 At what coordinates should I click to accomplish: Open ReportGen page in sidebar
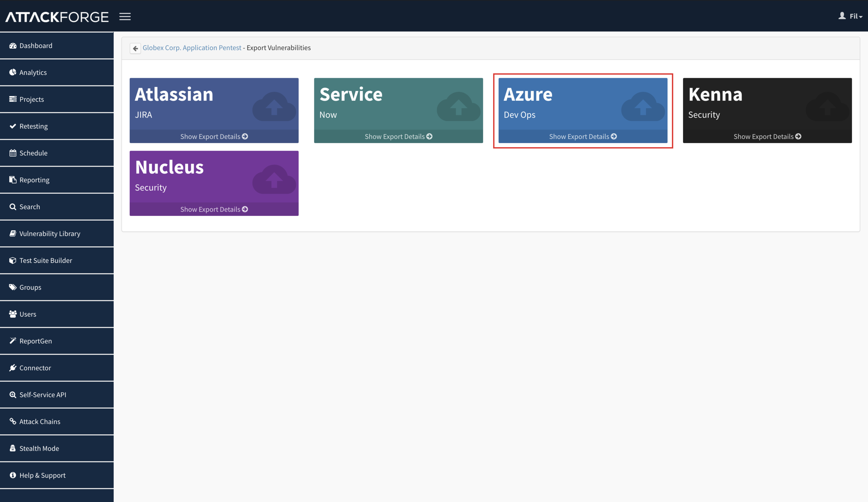[57, 341]
